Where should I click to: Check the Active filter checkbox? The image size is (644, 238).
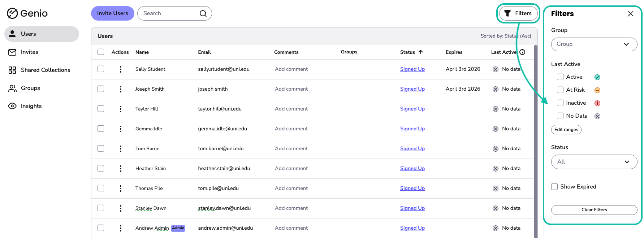pos(560,77)
